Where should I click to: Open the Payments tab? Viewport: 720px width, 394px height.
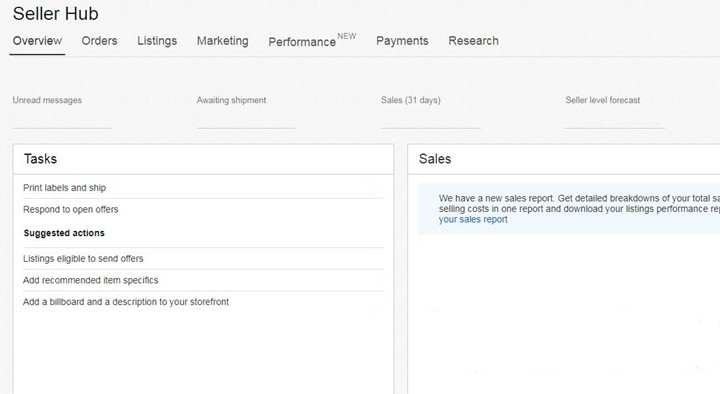(x=402, y=41)
